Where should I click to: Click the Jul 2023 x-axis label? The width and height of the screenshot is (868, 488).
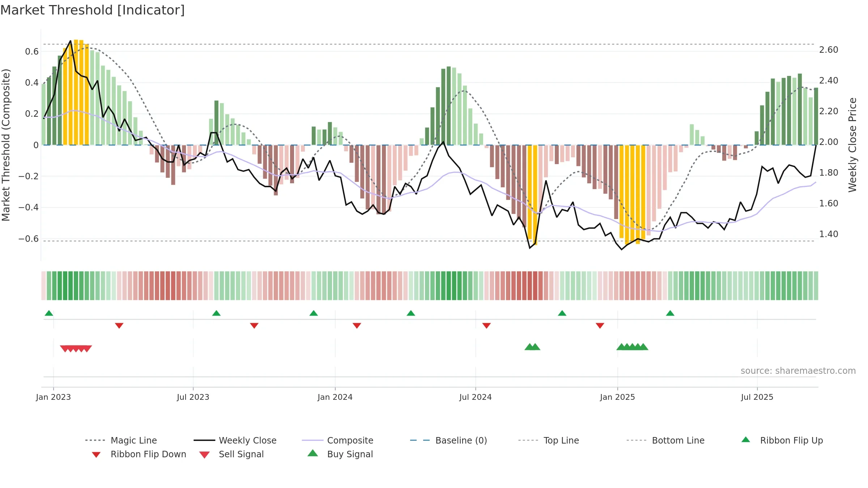[x=193, y=397]
